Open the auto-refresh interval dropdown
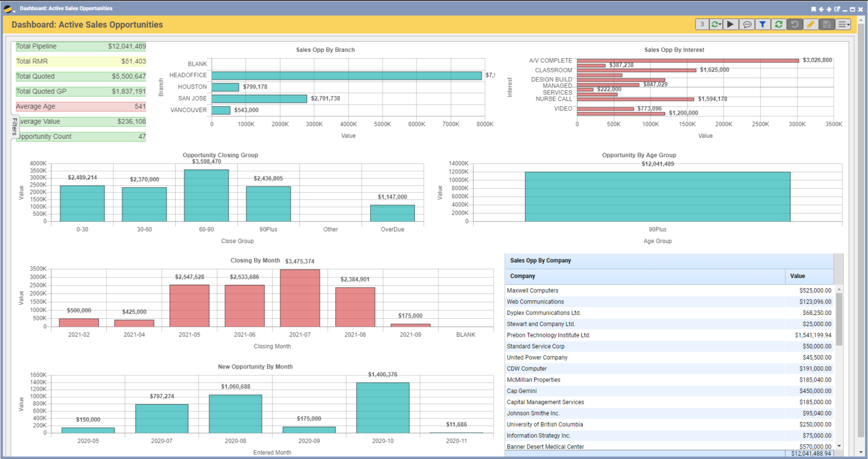 click(x=717, y=24)
